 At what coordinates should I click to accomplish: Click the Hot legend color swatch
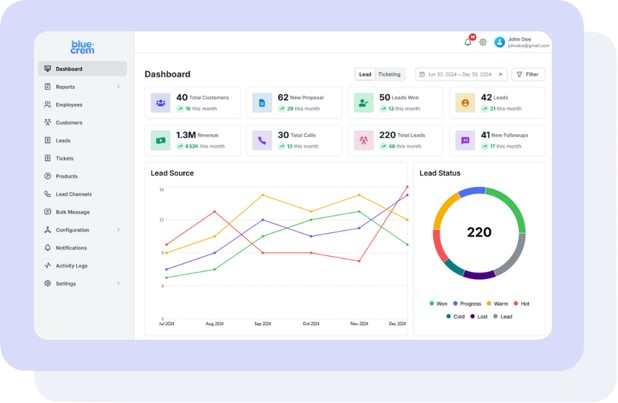coord(515,303)
